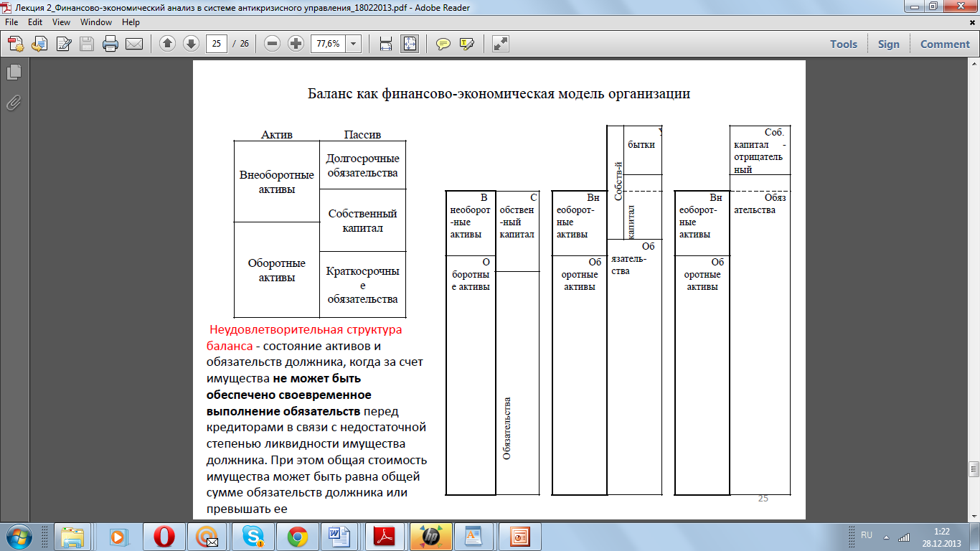Add a sticky note comment
Image resolution: width=980 pixels, height=551 pixels.
pyautogui.click(x=443, y=44)
